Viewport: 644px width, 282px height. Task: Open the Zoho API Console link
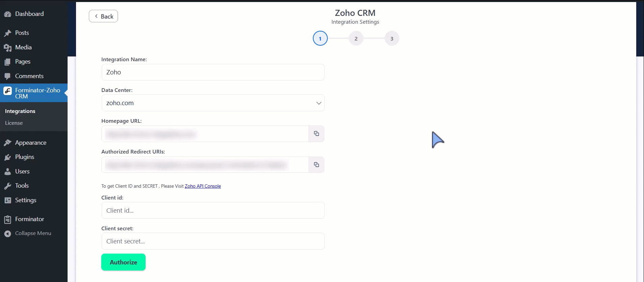tap(203, 186)
